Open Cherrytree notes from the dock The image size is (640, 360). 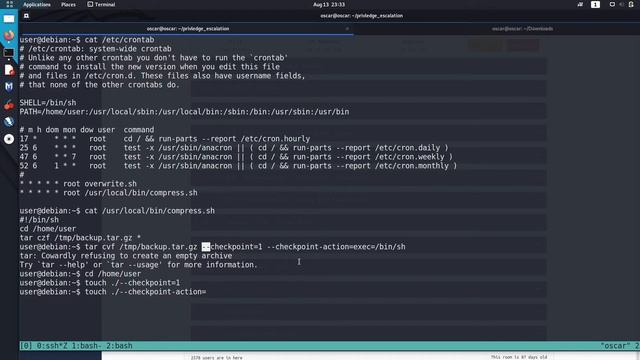tap(9, 104)
